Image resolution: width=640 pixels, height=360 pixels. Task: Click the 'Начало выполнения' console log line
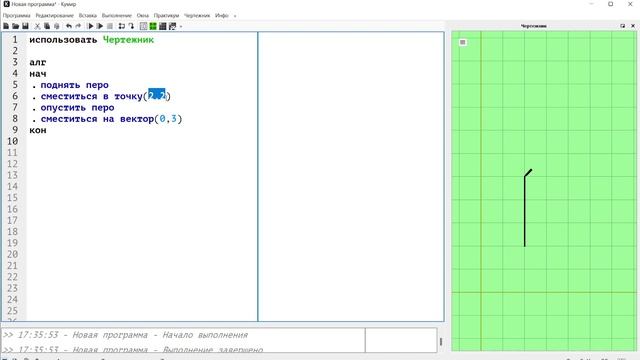(x=125, y=335)
